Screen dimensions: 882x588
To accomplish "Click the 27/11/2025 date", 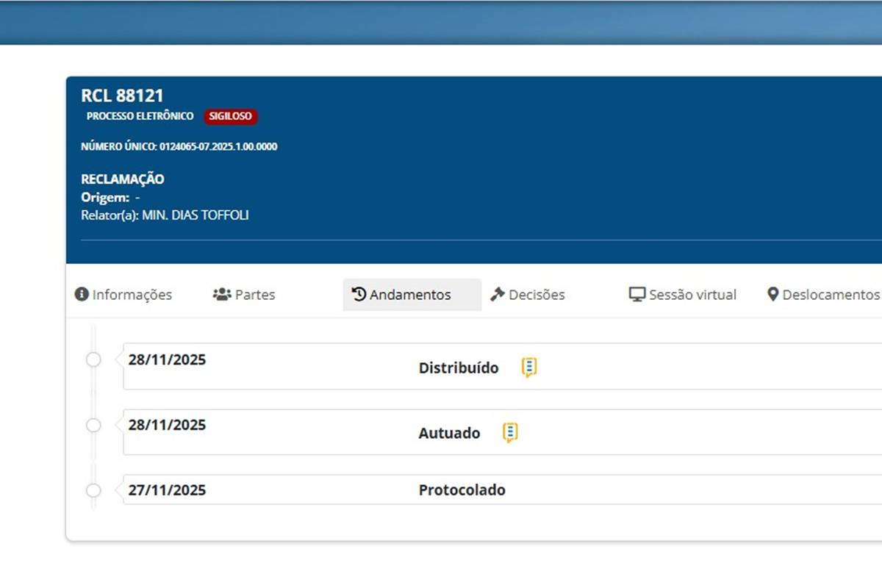I will click(167, 490).
